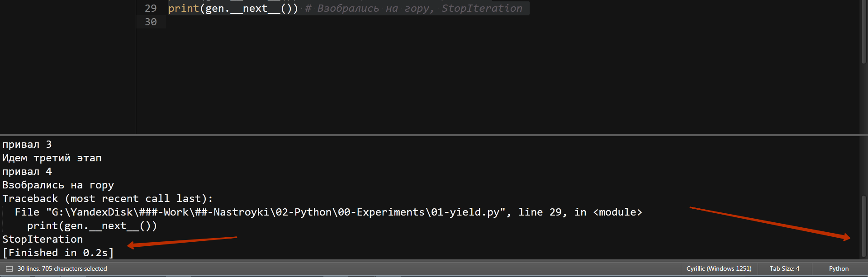This screenshot has height=277, width=868.
Task: Click the StopIteration error line
Action: coord(43,239)
